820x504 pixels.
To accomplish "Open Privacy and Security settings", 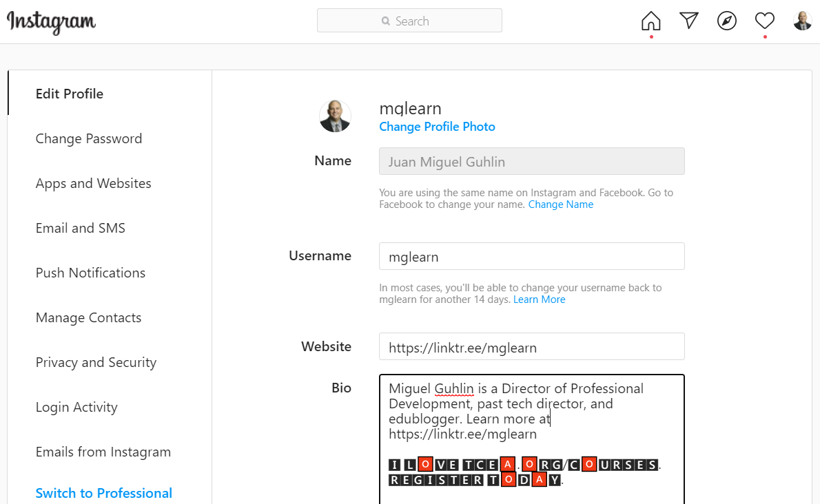I will pos(96,362).
